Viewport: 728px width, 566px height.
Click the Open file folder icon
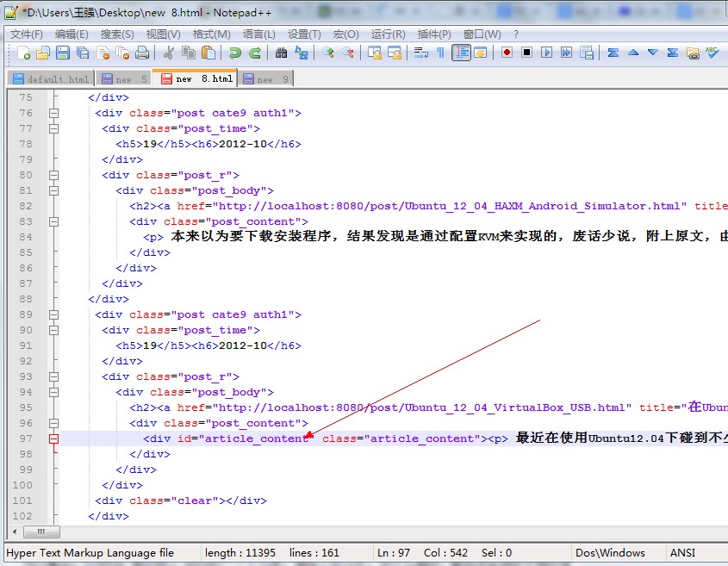click(x=43, y=53)
